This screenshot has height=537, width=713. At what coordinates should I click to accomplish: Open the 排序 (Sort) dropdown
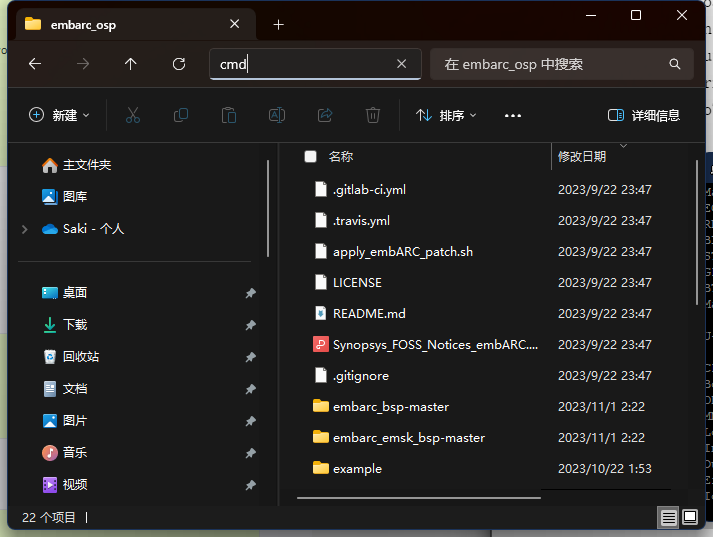click(446, 116)
